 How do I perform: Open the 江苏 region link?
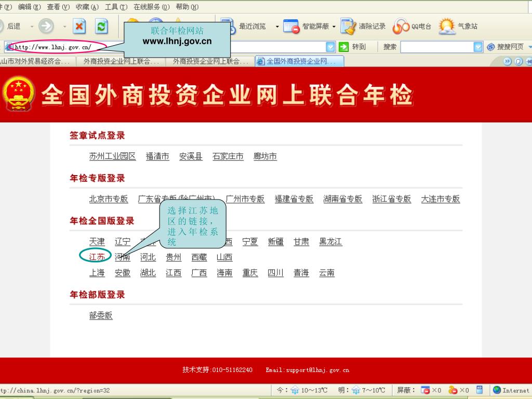click(x=97, y=257)
